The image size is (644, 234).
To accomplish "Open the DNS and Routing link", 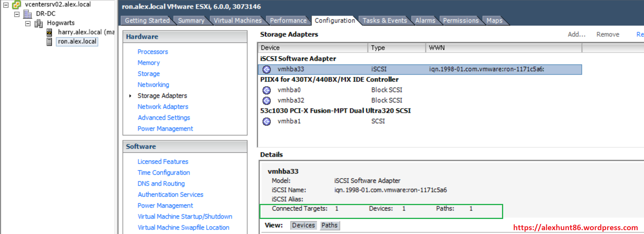I will tap(161, 183).
